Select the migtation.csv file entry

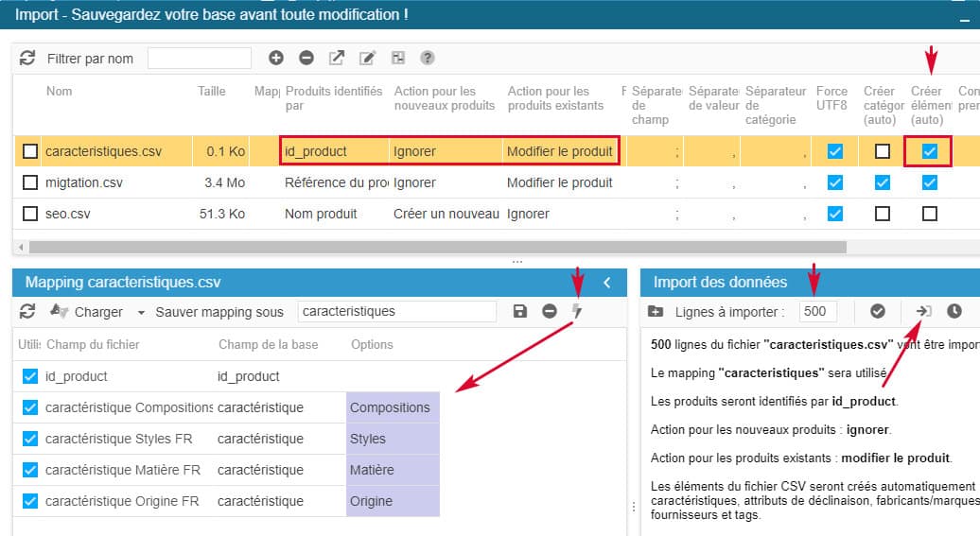(83, 182)
